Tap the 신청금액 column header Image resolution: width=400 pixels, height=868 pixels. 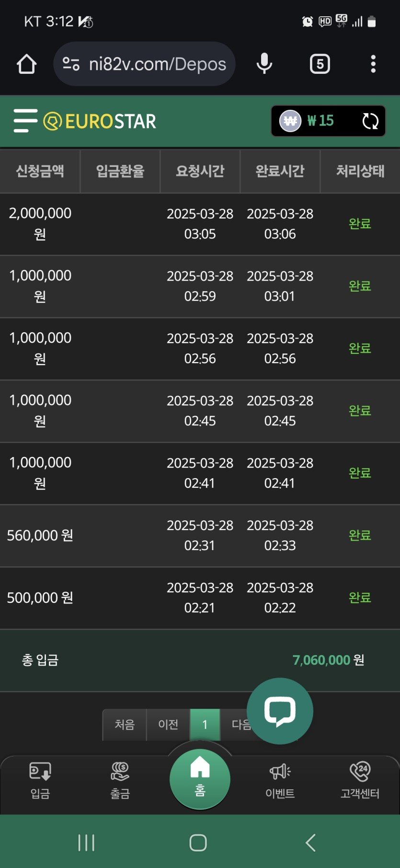coord(40,171)
